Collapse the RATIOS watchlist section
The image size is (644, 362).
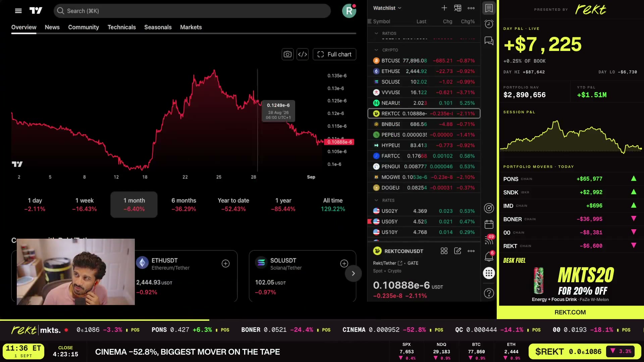tap(376, 34)
